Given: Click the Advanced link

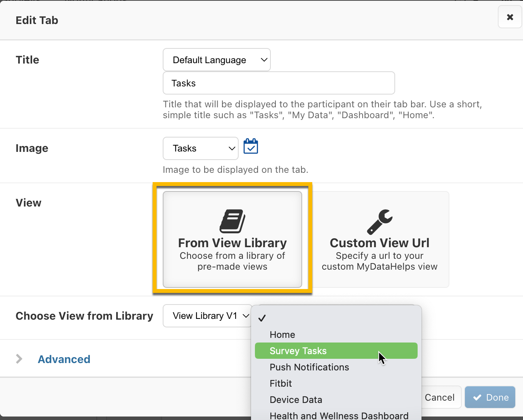Looking at the screenshot, I should click(64, 359).
